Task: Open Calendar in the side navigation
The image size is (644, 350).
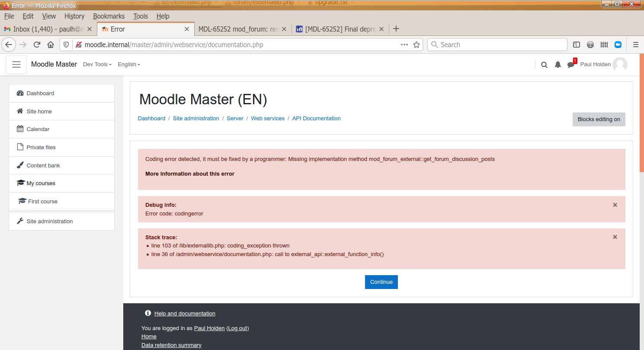Action: point(61,129)
